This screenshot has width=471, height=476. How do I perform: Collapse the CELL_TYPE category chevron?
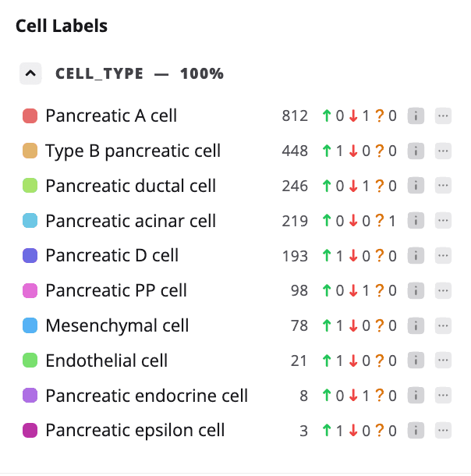coord(30,74)
